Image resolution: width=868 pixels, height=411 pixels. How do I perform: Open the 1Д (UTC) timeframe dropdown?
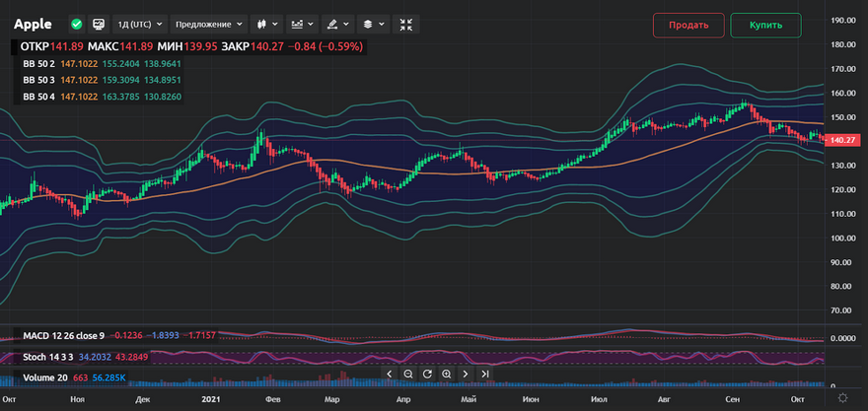138,24
